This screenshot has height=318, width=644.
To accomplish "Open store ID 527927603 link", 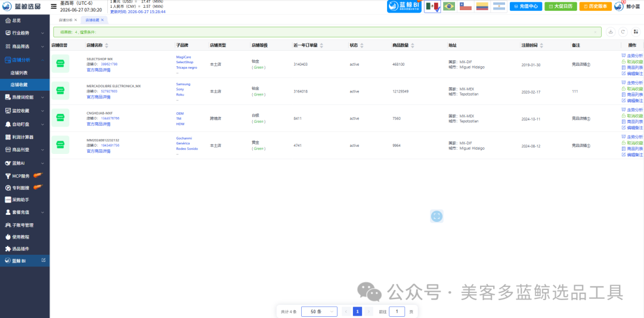I will pos(109,91).
